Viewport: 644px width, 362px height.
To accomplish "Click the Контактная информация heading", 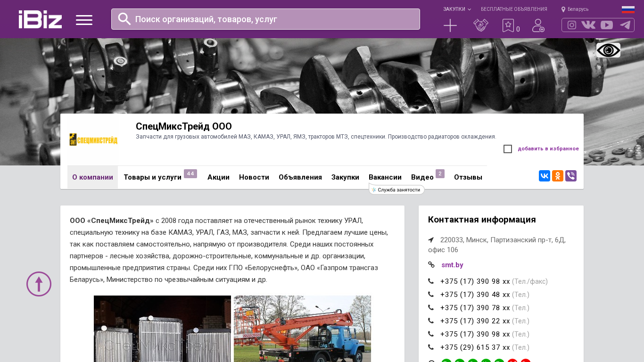I will [482, 220].
